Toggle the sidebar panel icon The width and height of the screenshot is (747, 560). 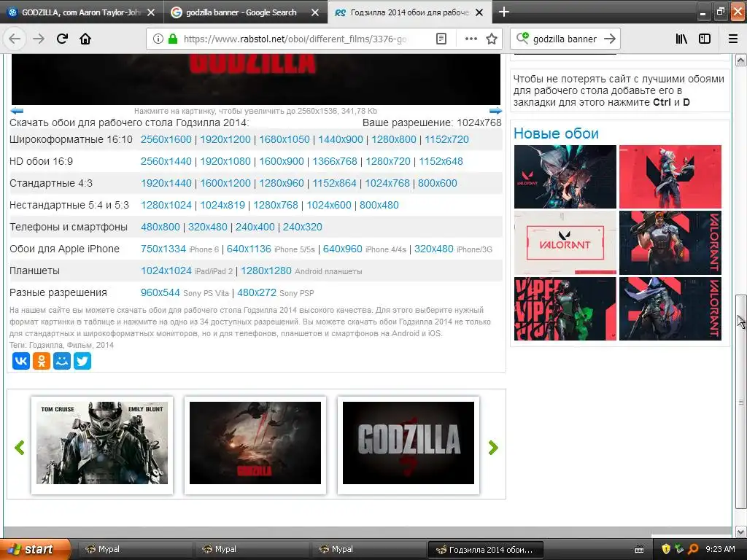(705, 39)
